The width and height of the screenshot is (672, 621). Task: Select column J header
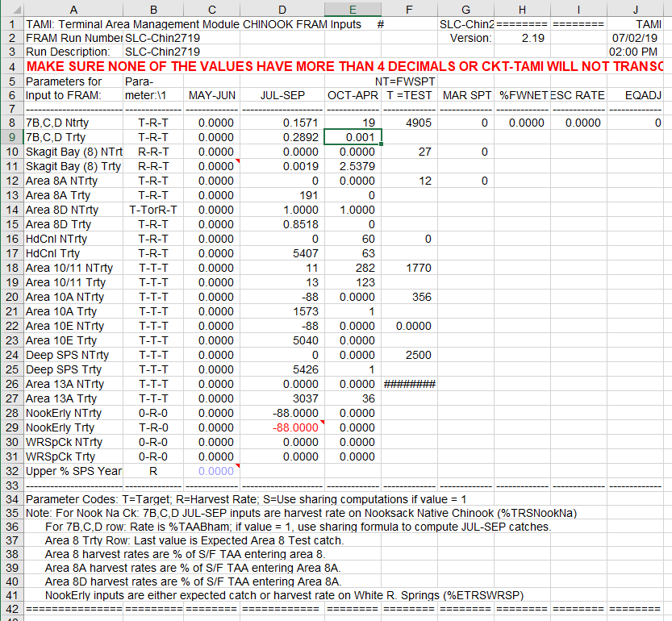tap(635, 9)
